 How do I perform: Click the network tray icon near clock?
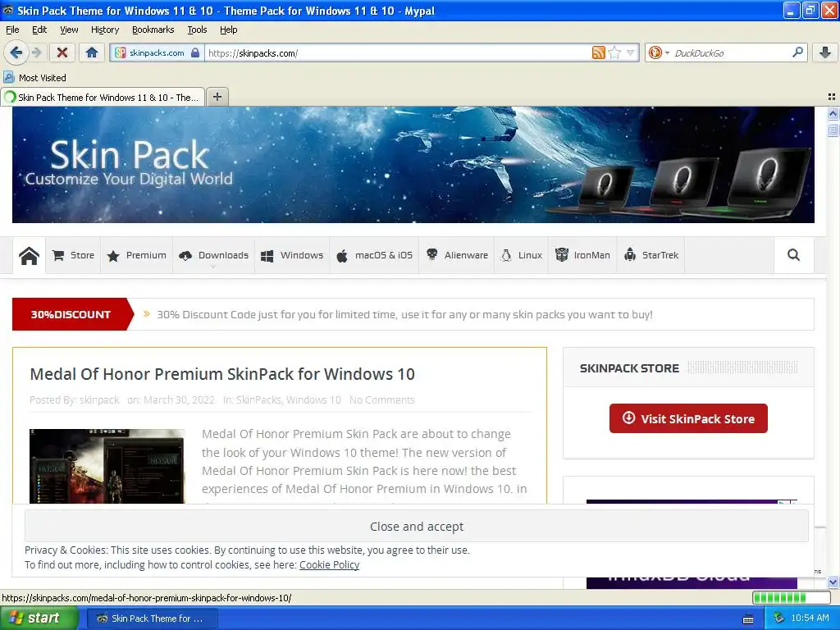coord(778,618)
